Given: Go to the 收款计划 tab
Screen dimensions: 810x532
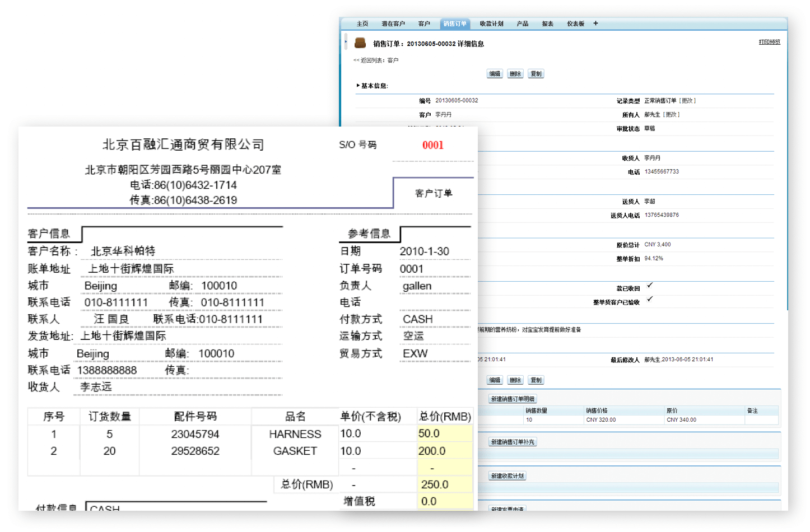Looking at the screenshot, I should (x=491, y=24).
